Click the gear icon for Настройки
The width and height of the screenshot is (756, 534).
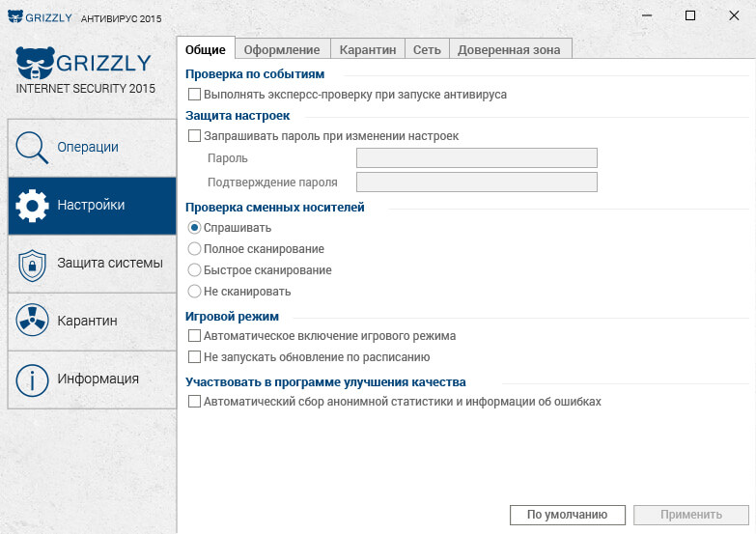32,206
